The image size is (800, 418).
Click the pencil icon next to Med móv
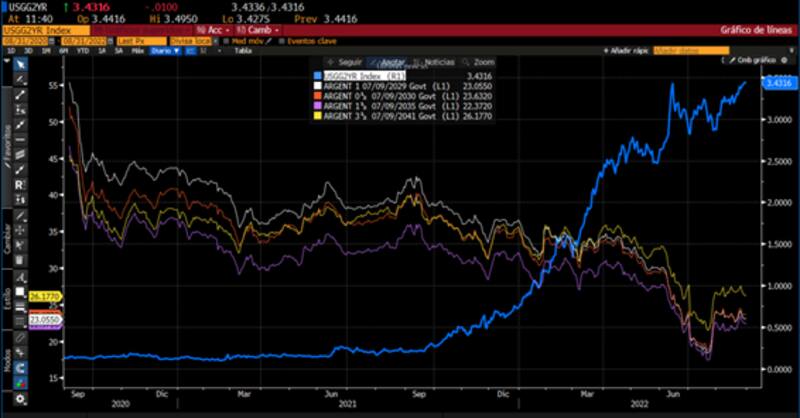coord(268,41)
